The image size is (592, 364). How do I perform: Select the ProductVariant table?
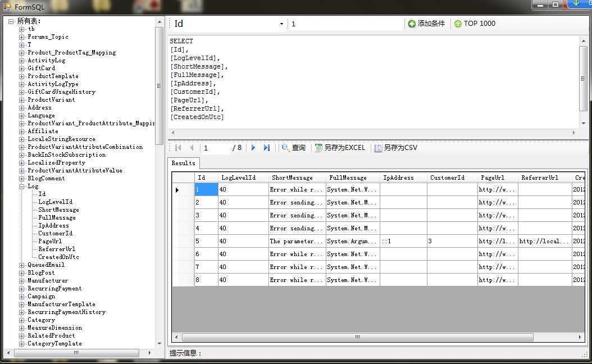click(x=51, y=99)
